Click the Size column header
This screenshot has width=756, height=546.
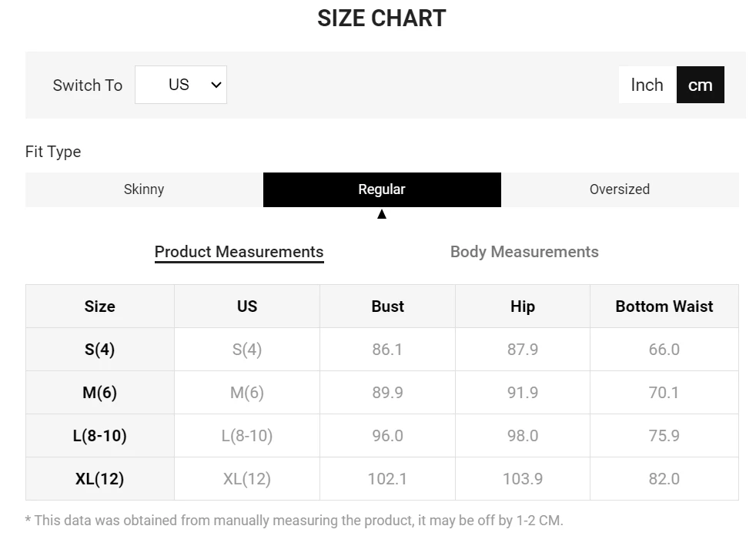click(100, 306)
